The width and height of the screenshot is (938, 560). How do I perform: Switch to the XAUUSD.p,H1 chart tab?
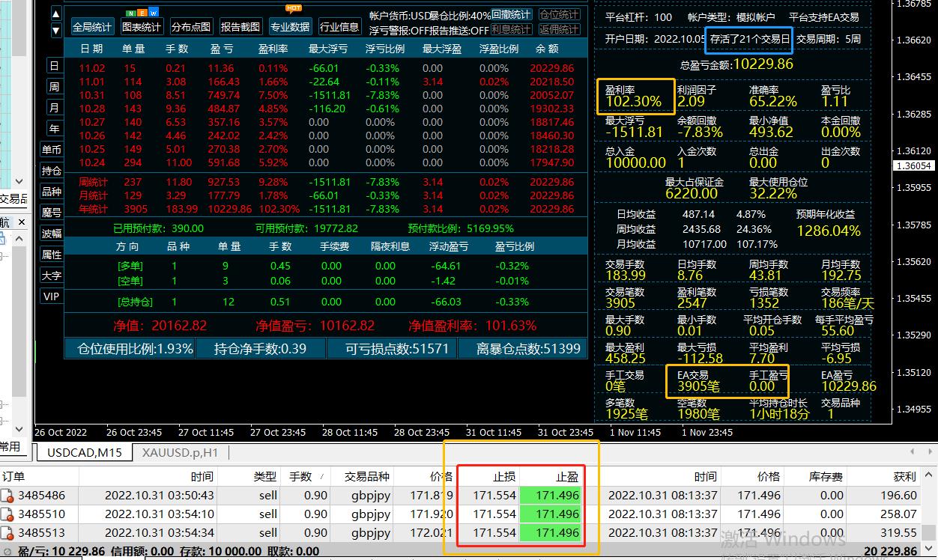pos(181,452)
